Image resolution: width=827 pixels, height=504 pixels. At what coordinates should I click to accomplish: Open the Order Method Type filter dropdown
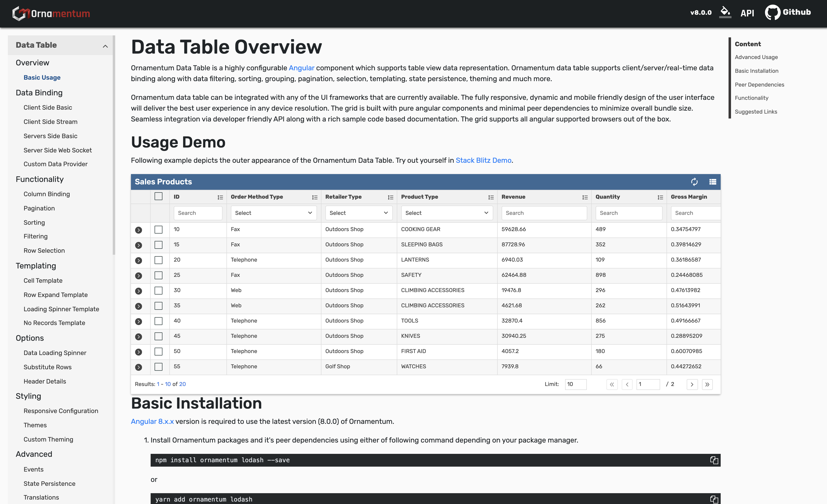point(273,213)
